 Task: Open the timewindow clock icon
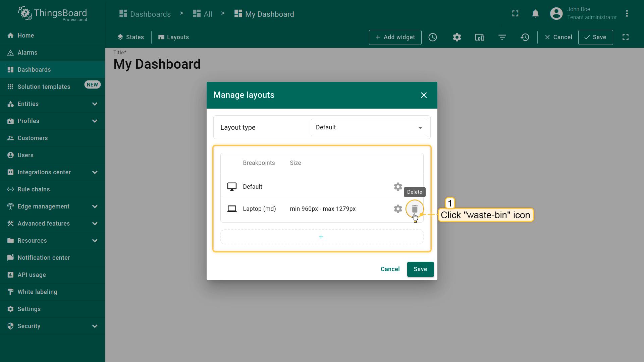[433, 37]
